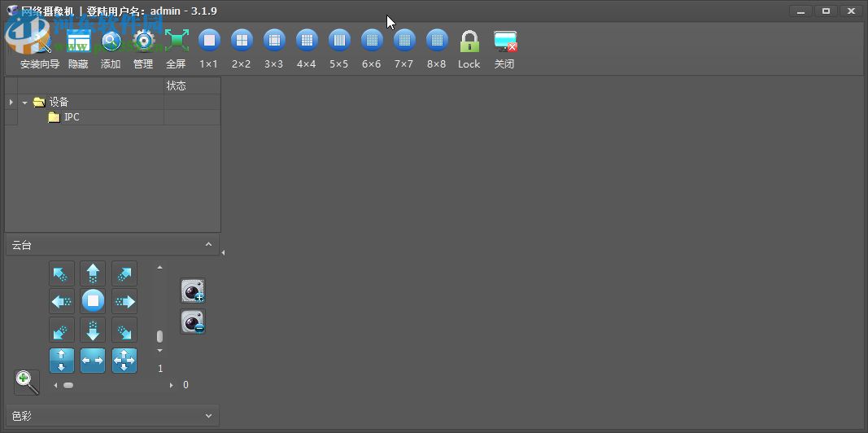Select the 7×7 view layout

click(x=404, y=49)
